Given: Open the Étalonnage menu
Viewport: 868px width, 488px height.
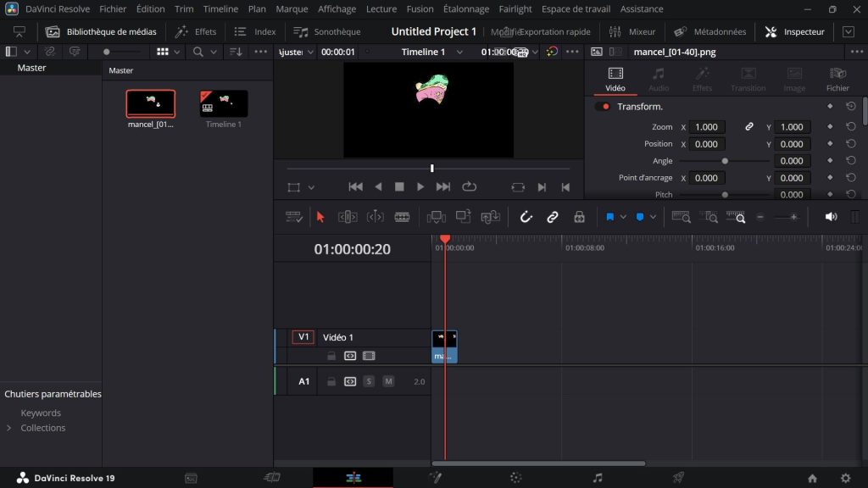Looking at the screenshot, I should pos(465,9).
